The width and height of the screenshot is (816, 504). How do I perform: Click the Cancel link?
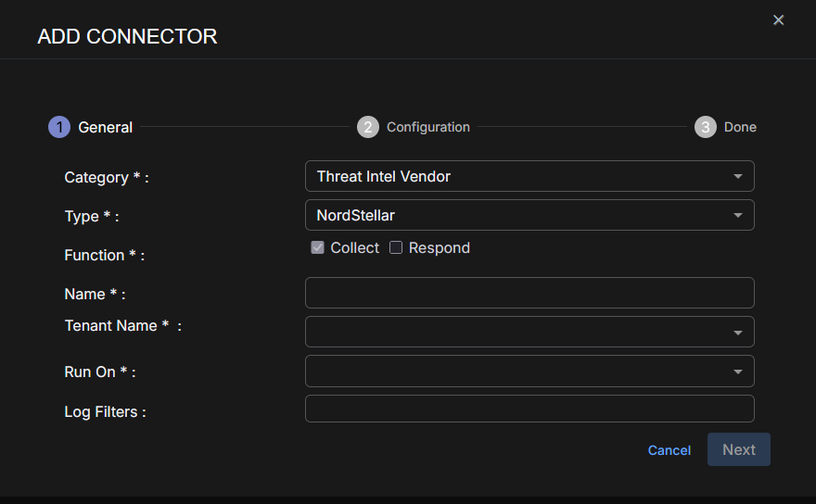[669, 450]
